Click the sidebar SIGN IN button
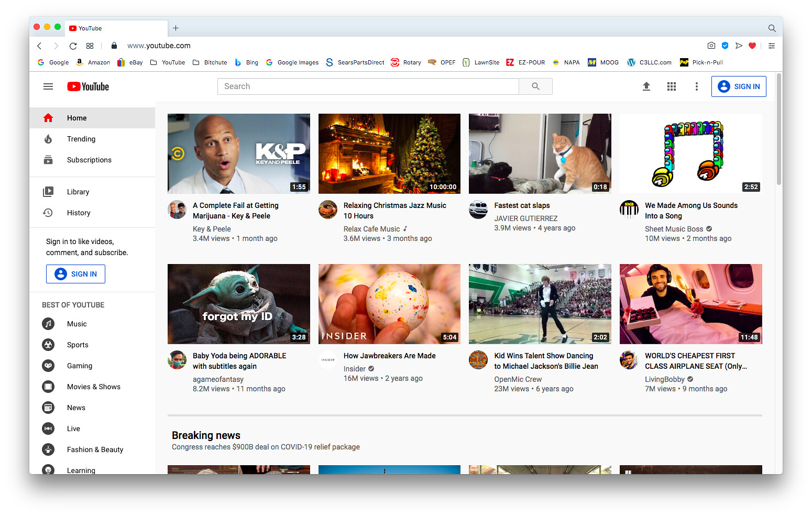This screenshot has height=516, width=812. point(75,274)
